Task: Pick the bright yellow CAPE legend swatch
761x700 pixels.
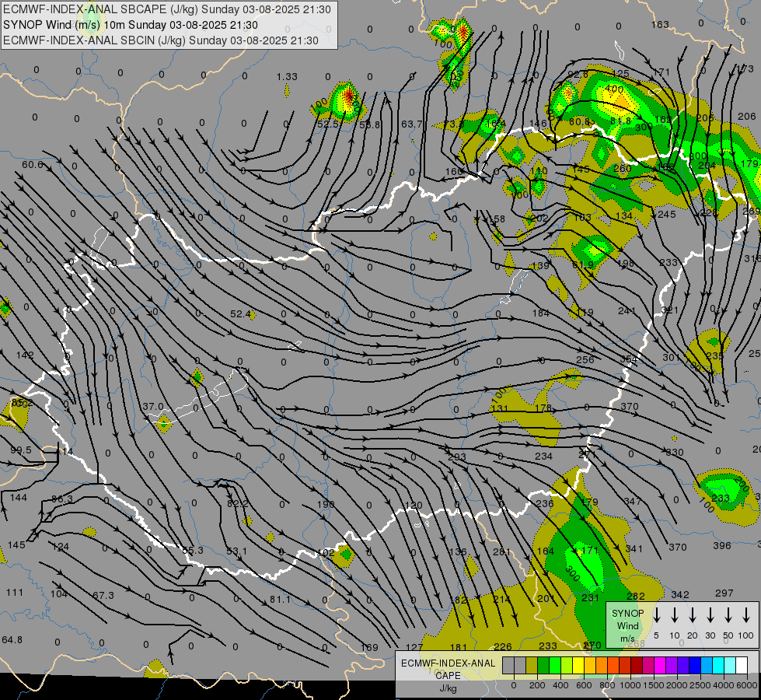Action: coord(578,666)
